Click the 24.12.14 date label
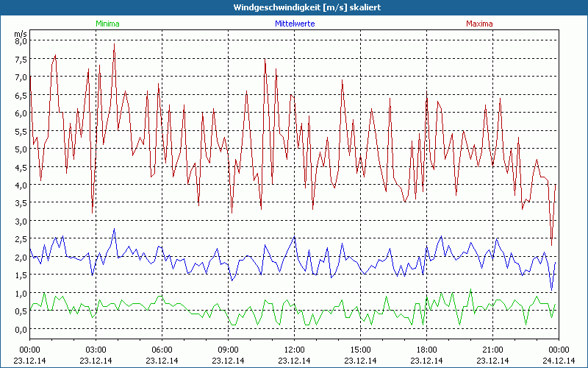Image resolution: width=588 pixels, height=368 pixels. 558,361
